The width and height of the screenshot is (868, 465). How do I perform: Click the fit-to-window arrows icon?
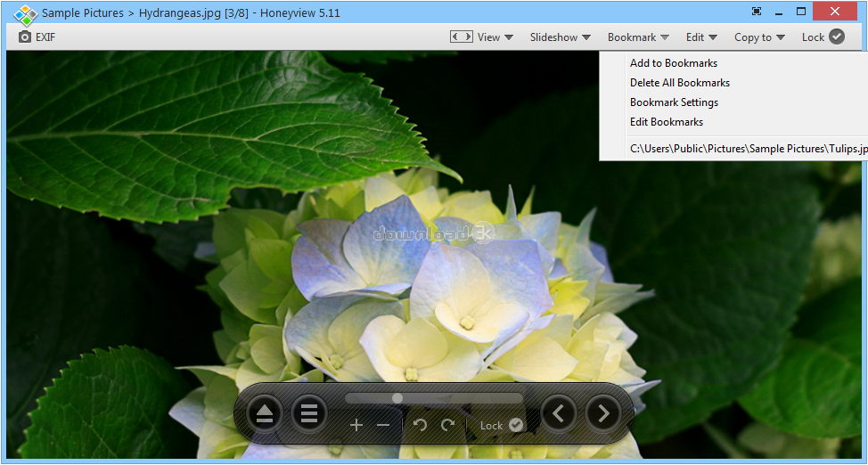click(x=461, y=37)
